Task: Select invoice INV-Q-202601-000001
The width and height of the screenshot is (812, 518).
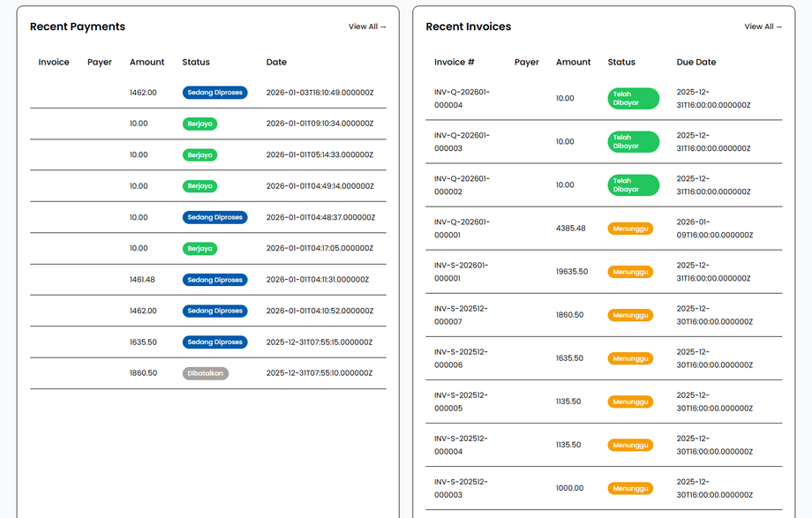Action: click(x=462, y=228)
